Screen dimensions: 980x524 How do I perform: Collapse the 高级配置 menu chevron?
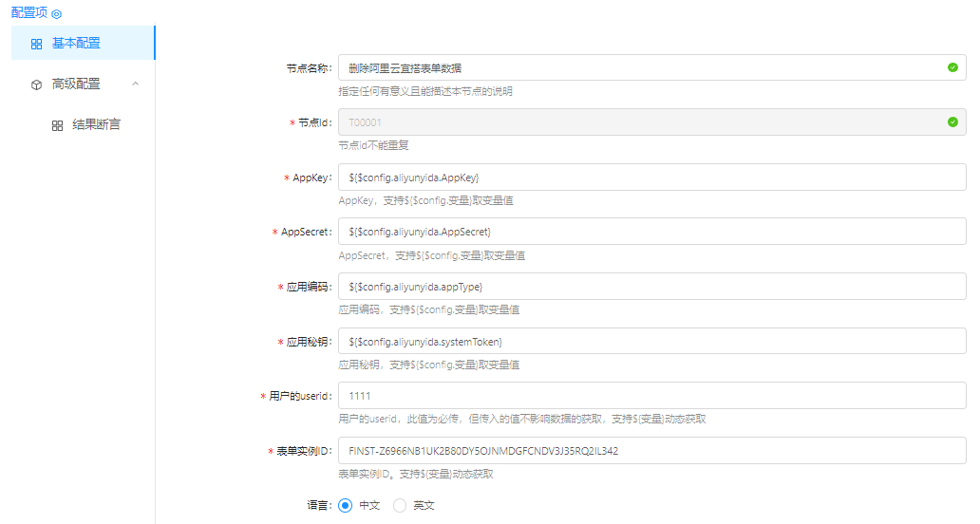point(135,84)
